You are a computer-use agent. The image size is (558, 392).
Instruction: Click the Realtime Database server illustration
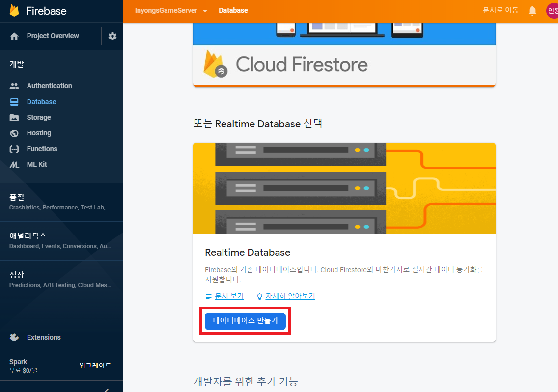point(344,188)
